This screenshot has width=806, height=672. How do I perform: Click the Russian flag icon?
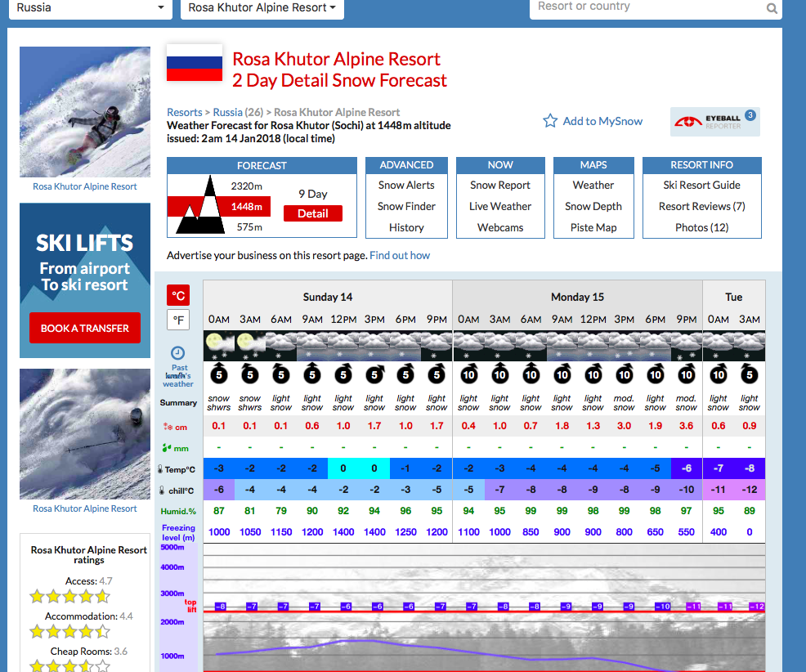[195, 63]
